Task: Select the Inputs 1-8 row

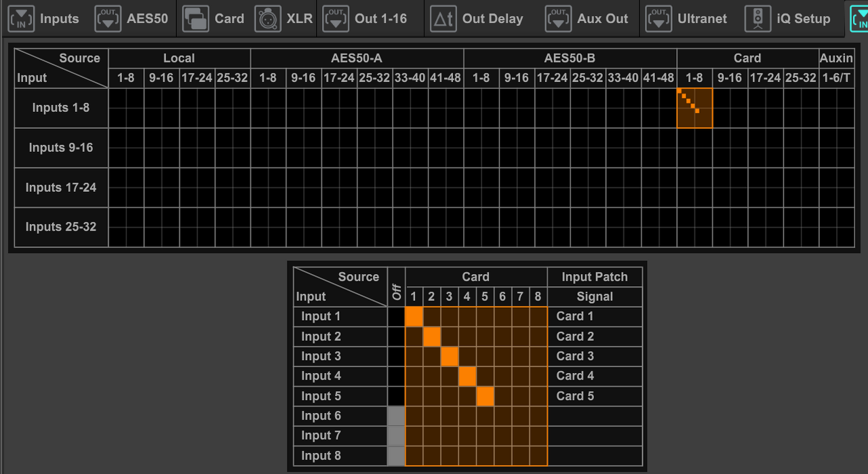Action: coord(61,108)
